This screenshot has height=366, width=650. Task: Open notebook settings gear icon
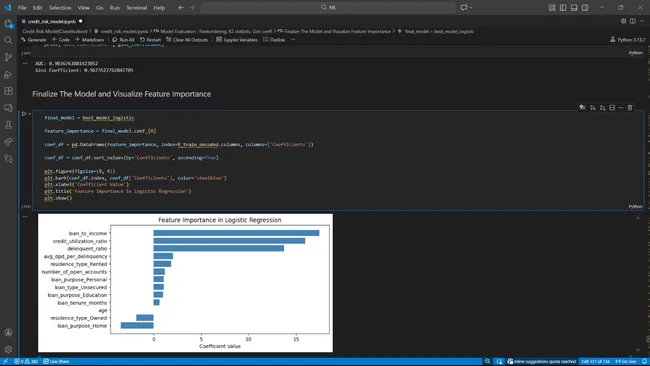[623, 21]
